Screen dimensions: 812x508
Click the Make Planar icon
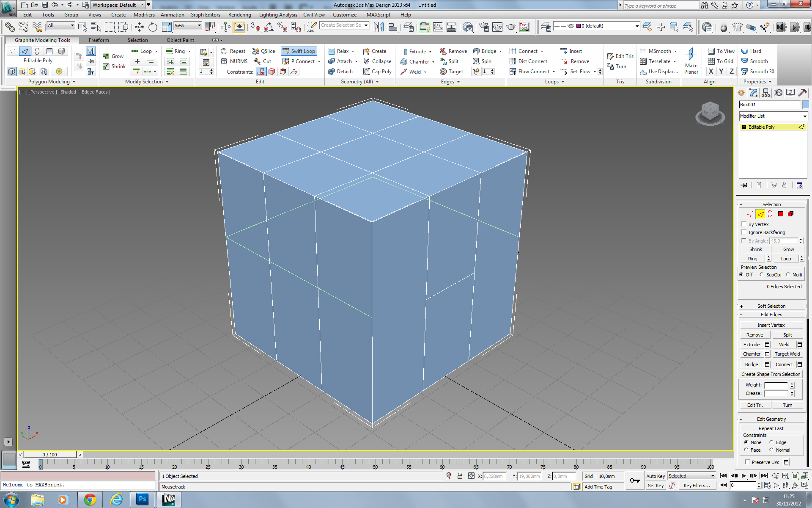(691, 54)
